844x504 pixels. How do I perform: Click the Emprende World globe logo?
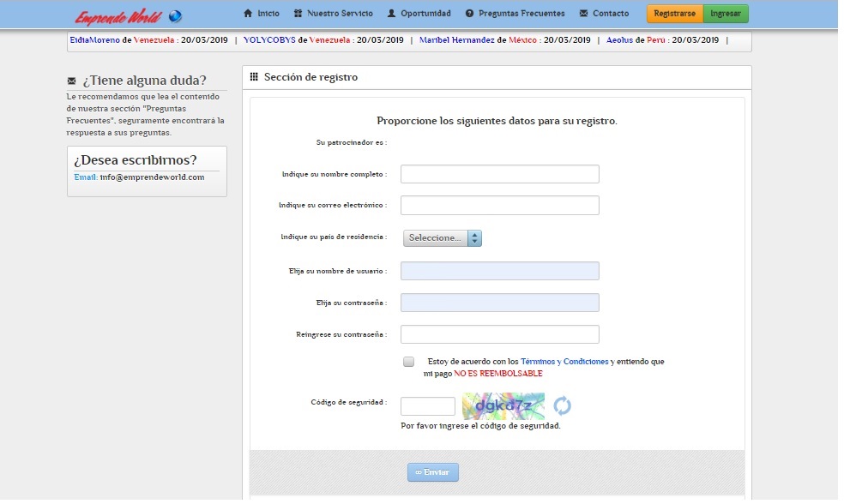[175, 16]
